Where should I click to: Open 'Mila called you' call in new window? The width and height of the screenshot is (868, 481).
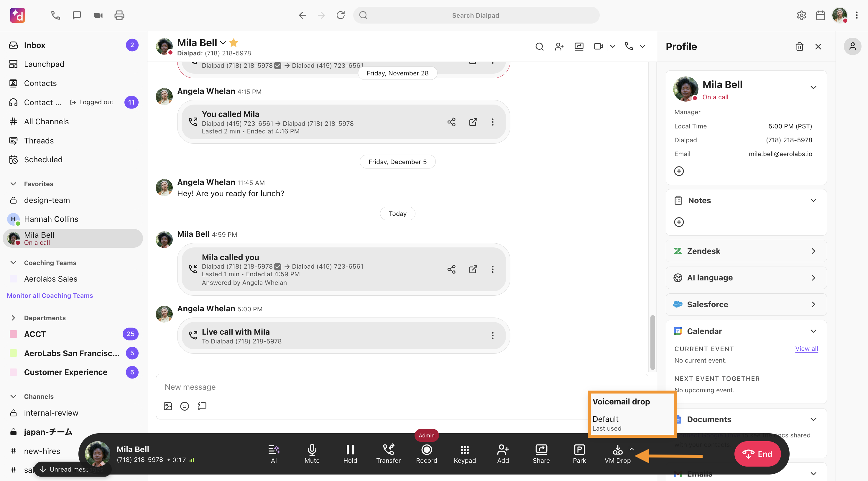pos(473,269)
